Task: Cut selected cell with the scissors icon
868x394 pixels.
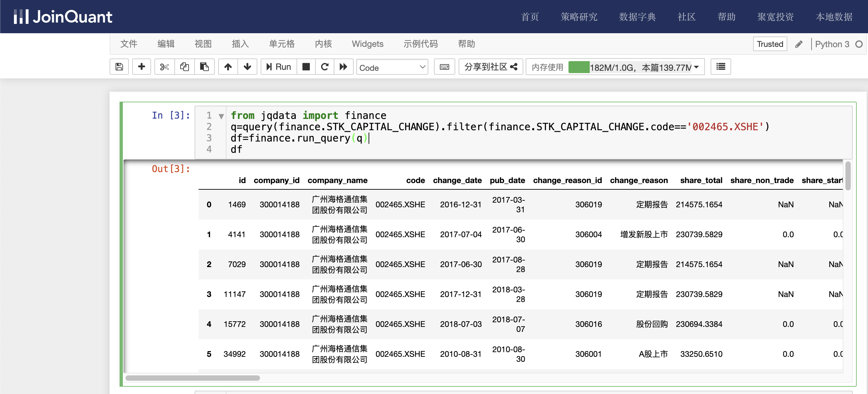Action: point(164,67)
